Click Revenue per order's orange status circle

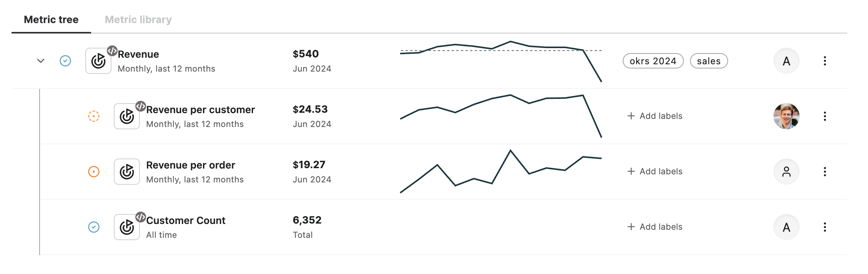point(94,172)
